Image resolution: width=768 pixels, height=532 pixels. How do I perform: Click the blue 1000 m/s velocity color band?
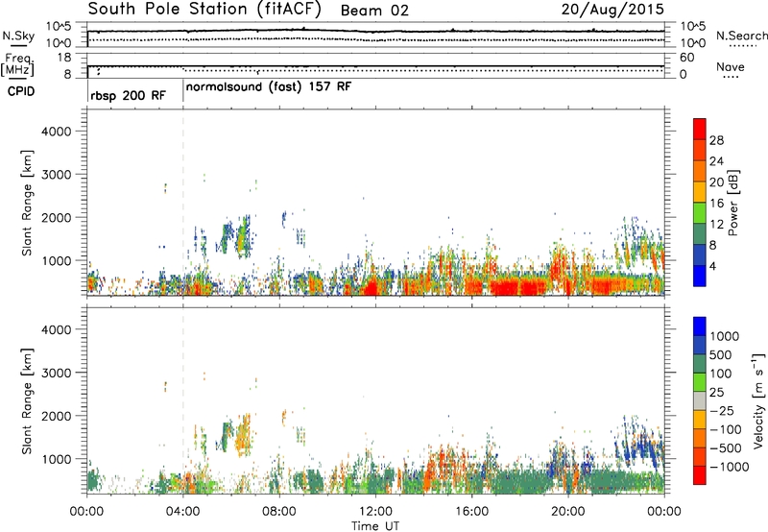[700, 326]
